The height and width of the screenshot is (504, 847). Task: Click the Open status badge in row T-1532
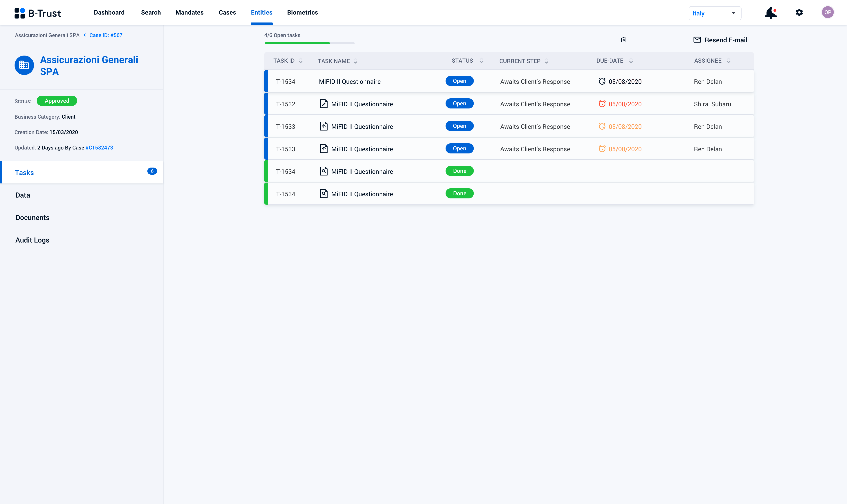(x=459, y=104)
